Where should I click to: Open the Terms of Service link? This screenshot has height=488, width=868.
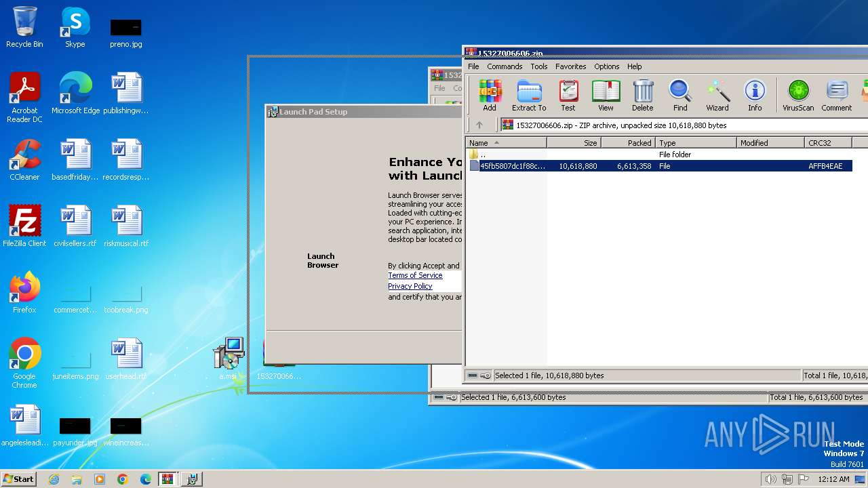click(x=415, y=276)
